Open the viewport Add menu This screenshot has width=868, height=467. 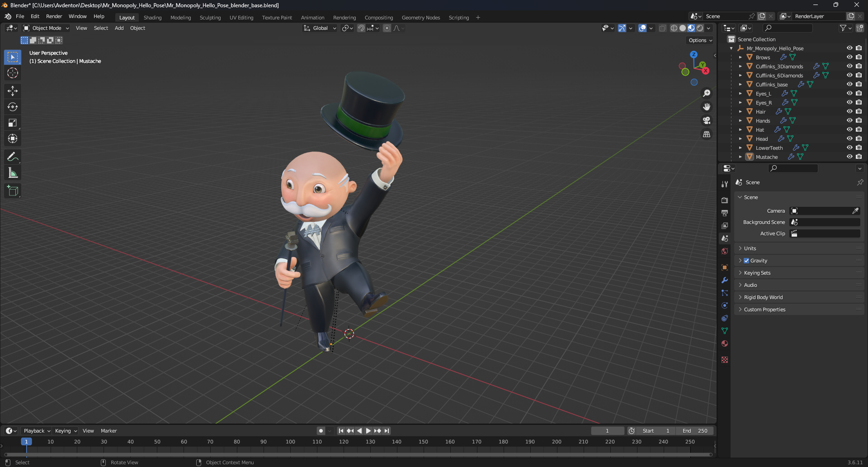point(119,28)
